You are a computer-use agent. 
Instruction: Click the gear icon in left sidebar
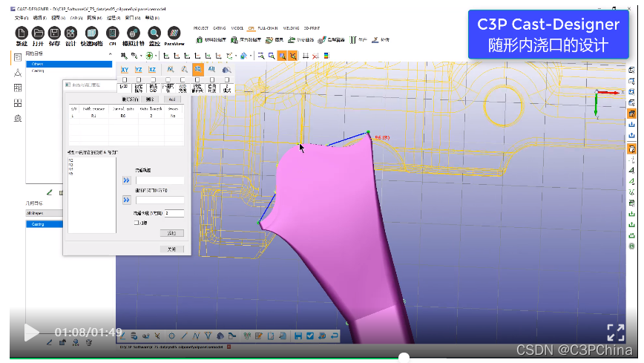point(18,118)
